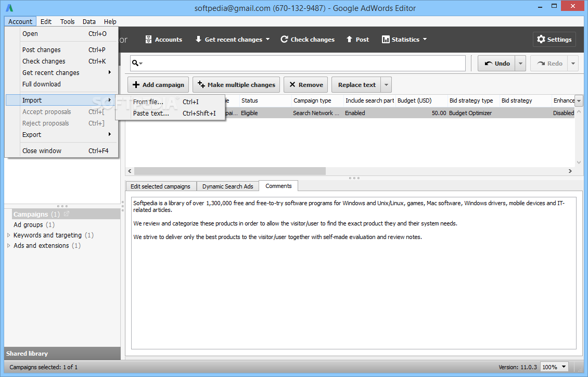Select the Comments tab
The image size is (588, 377).
[278, 186]
